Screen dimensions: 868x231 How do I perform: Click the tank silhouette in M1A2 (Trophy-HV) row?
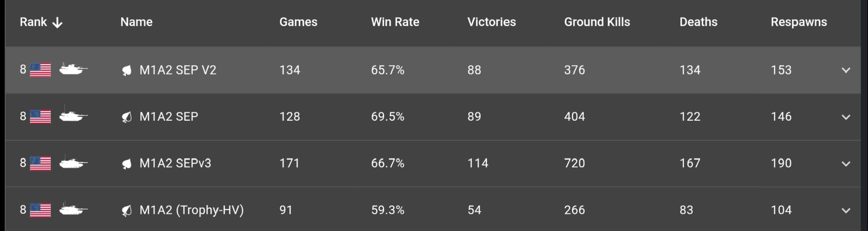[x=73, y=209]
